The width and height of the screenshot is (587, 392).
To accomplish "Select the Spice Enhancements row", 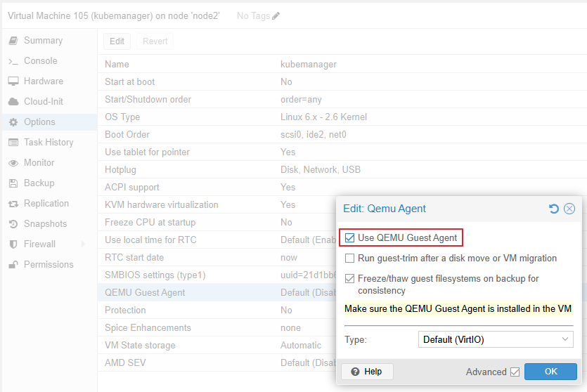I will pyautogui.click(x=217, y=327).
